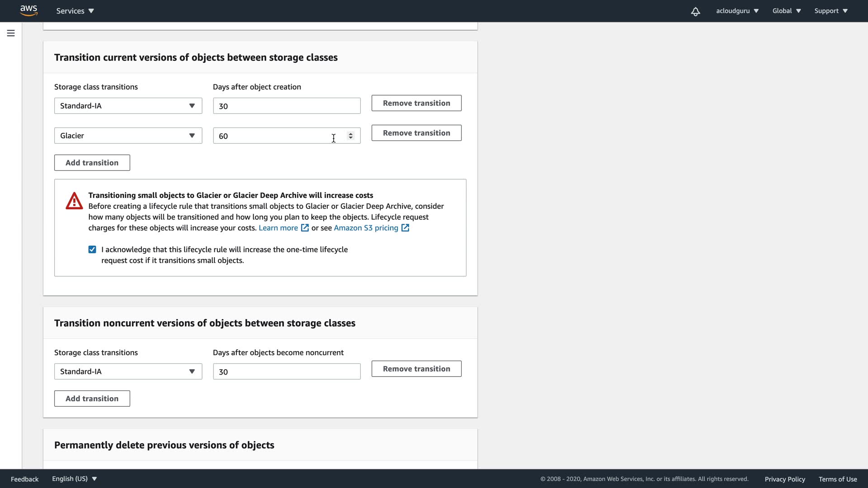Expand the current versions Standard-IA storage class dropdown

click(x=128, y=106)
